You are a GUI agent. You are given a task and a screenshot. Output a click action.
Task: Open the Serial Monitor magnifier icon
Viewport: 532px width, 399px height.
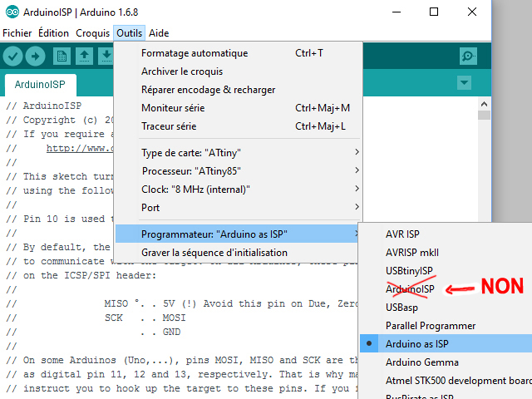click(468, 56)
